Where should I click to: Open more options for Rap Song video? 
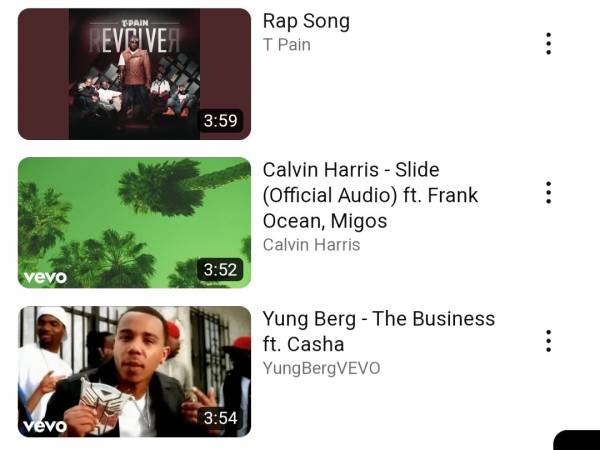point(548,43)
